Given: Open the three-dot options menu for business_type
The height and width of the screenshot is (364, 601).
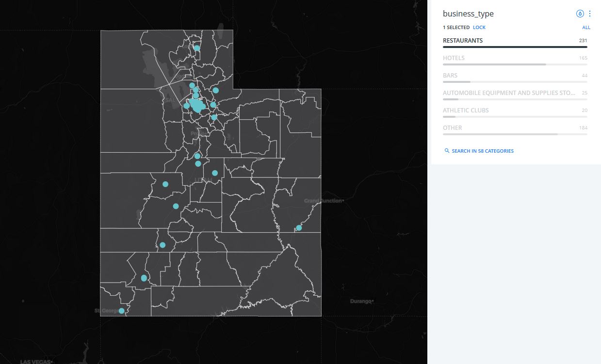Looking at the screenshot, I should (x=590, y=14).
